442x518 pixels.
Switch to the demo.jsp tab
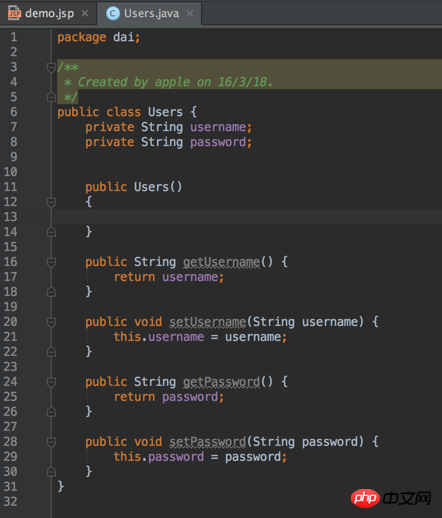click(x=49, y=14)
